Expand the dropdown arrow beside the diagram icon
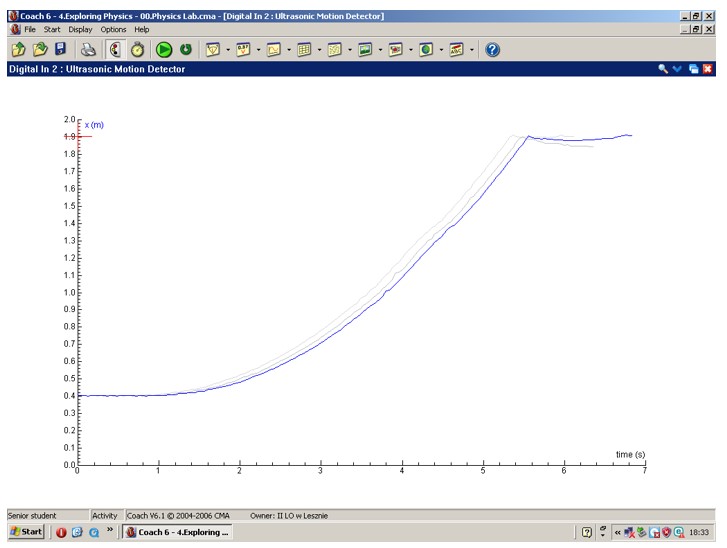Screen dimensions: 727x548 pos(289,49)
